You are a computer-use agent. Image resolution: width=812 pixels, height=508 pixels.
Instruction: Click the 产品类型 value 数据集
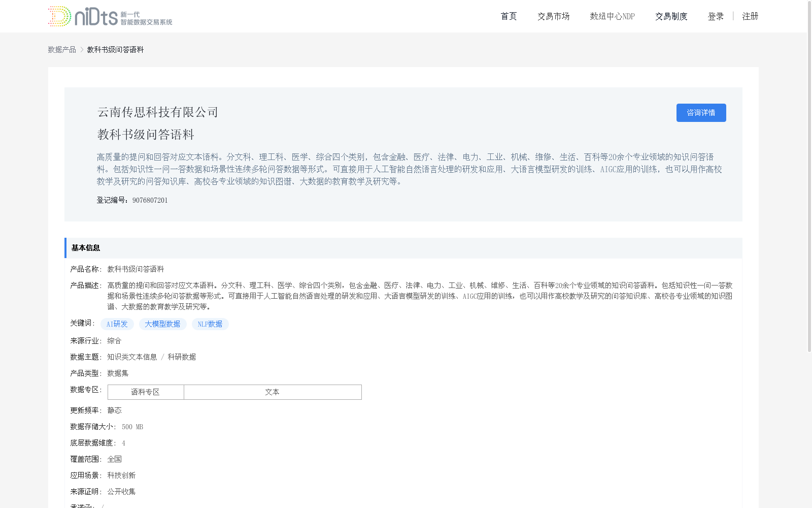click(118, 373)
